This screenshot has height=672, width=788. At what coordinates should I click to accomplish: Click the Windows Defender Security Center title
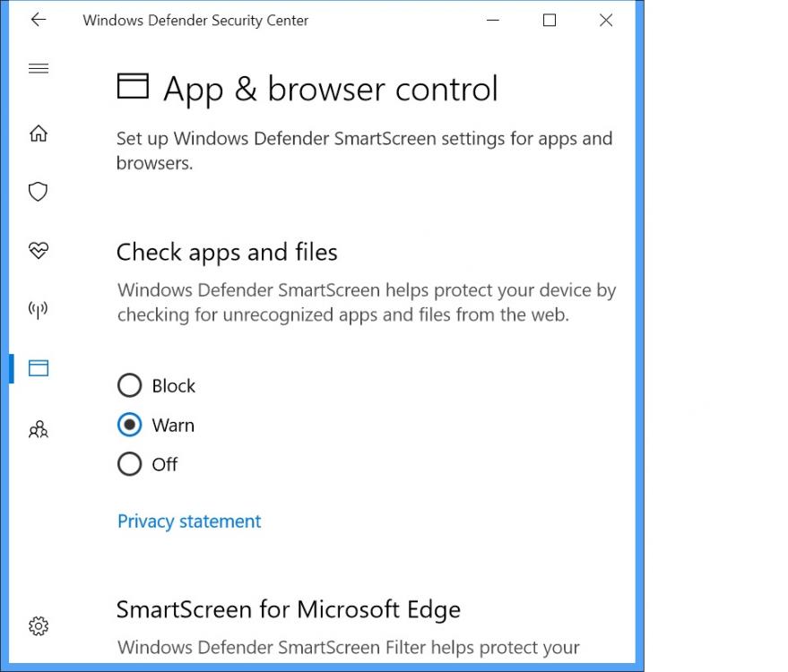click(x=195, y=20)
